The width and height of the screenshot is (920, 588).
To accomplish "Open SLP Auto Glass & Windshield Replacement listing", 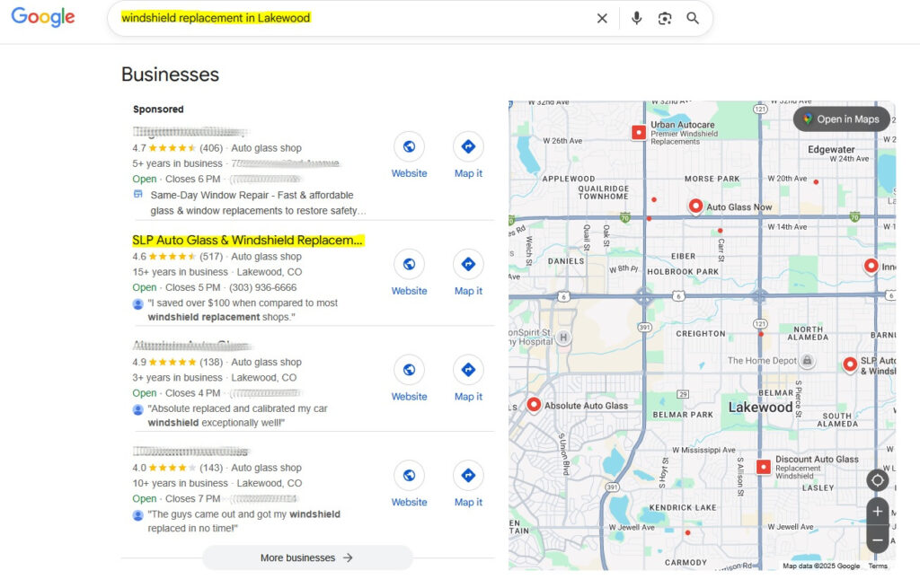I will coord(248,241).
